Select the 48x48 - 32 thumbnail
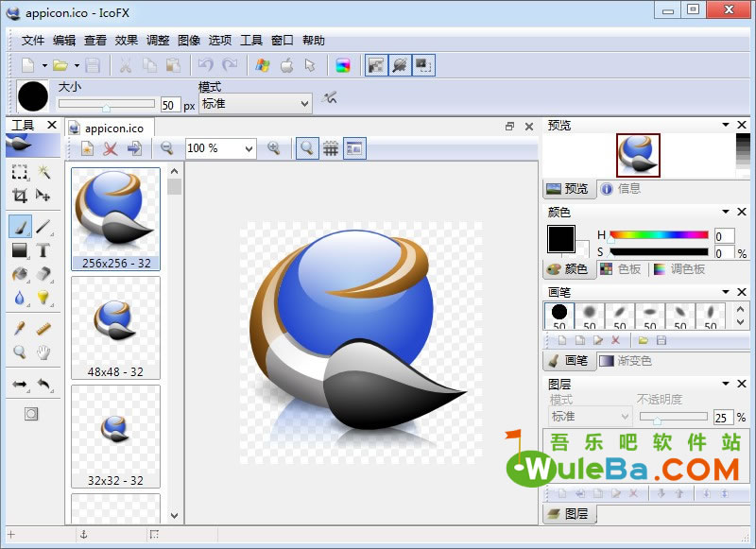Screen dimensions: 756x549 click(115, 328)
